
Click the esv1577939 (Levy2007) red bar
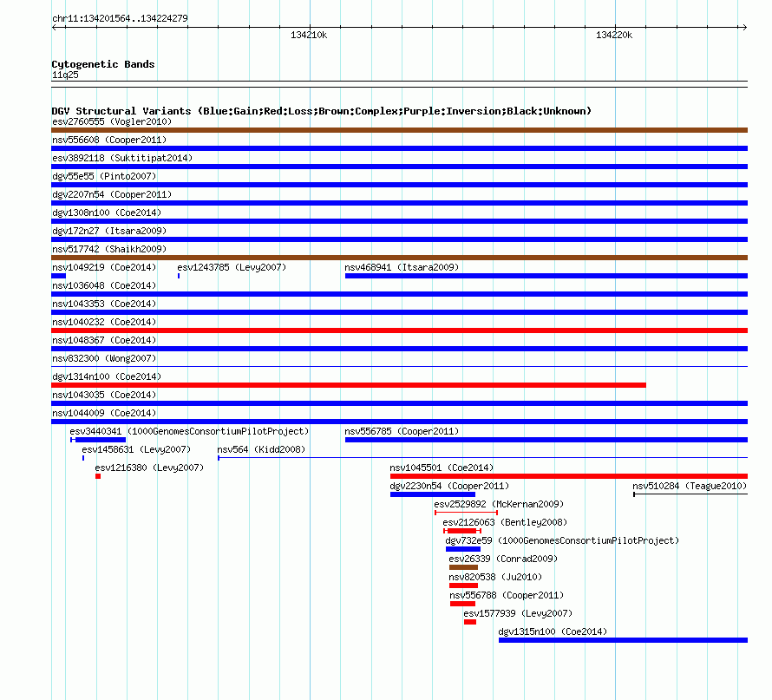[x=469, y=622]
